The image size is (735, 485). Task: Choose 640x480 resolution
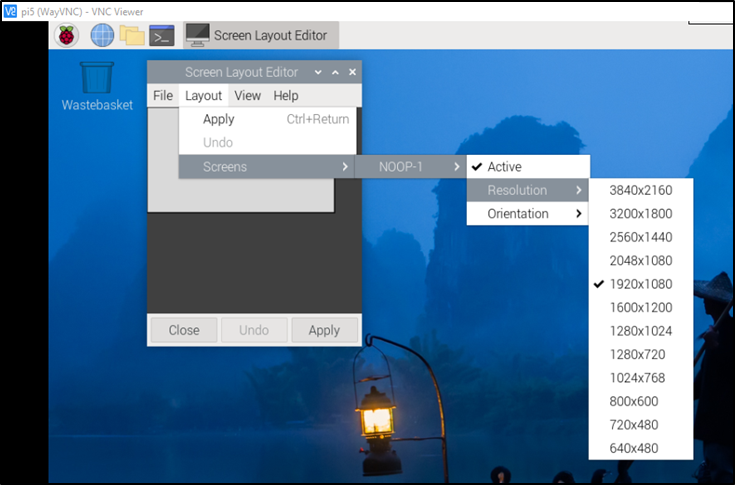point(641,448)
